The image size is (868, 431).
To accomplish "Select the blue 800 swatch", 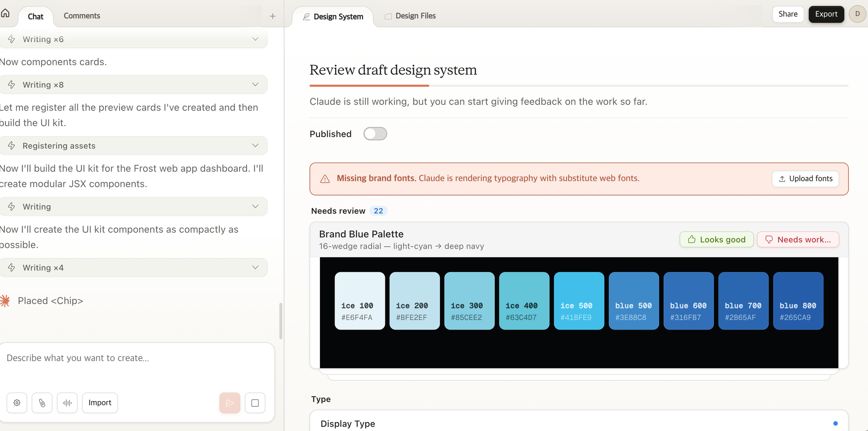I will 799,301.
